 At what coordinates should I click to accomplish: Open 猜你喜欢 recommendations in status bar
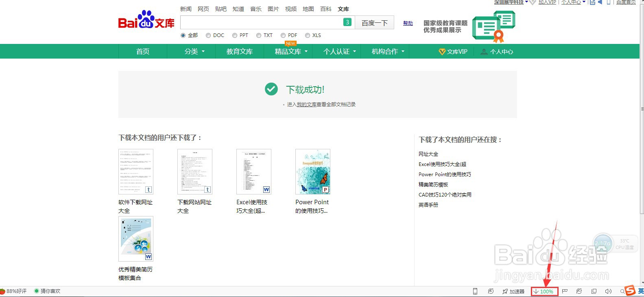click(47, 291)
